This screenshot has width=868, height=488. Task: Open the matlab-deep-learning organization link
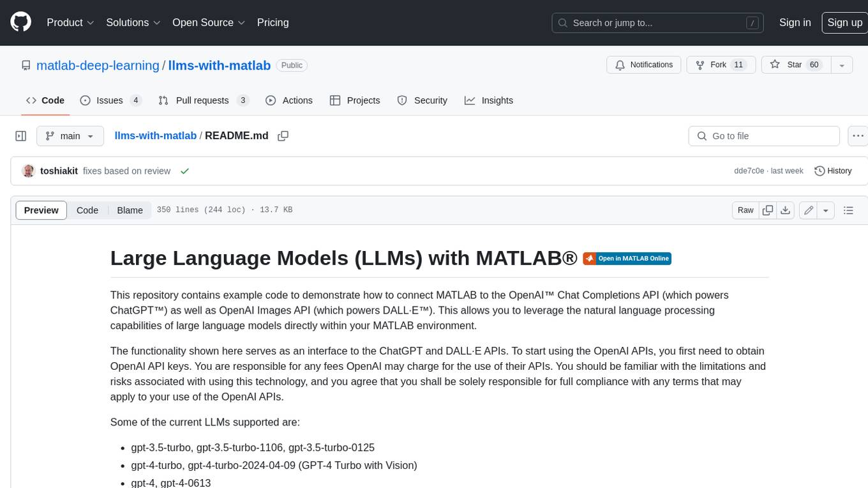pos(98,65)
